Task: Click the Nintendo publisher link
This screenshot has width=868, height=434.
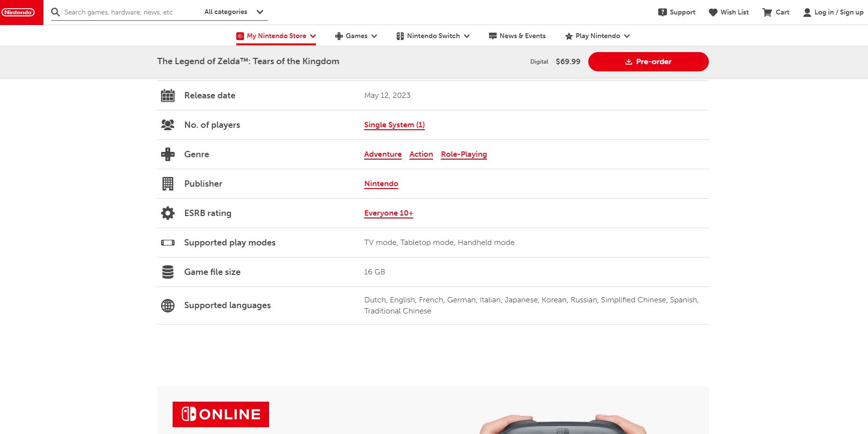Action: point(381,184)
